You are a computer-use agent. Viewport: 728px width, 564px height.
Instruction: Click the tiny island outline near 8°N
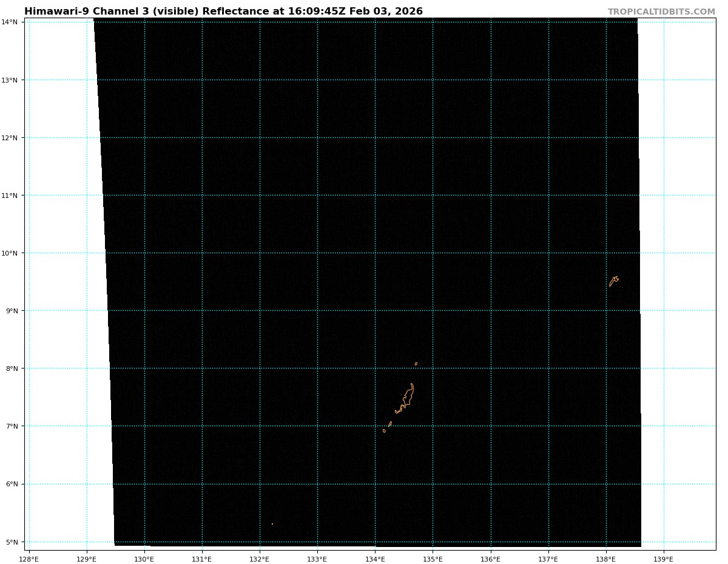coord(416,364)
